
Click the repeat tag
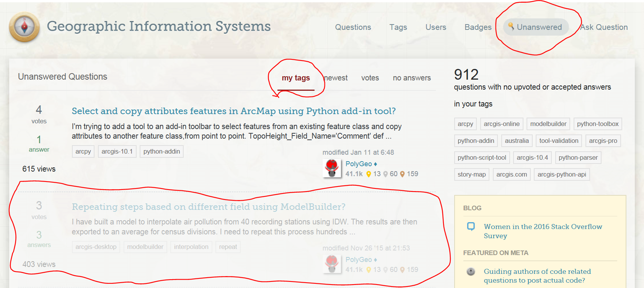pyautogui.click(x=228, y=247)
